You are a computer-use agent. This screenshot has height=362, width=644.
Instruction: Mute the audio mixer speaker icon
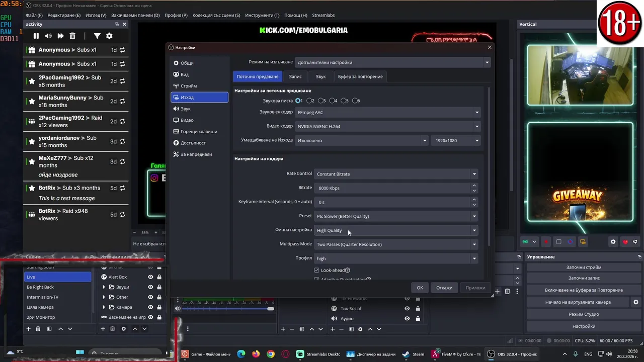pyautogui.click(x=178, y=308)
